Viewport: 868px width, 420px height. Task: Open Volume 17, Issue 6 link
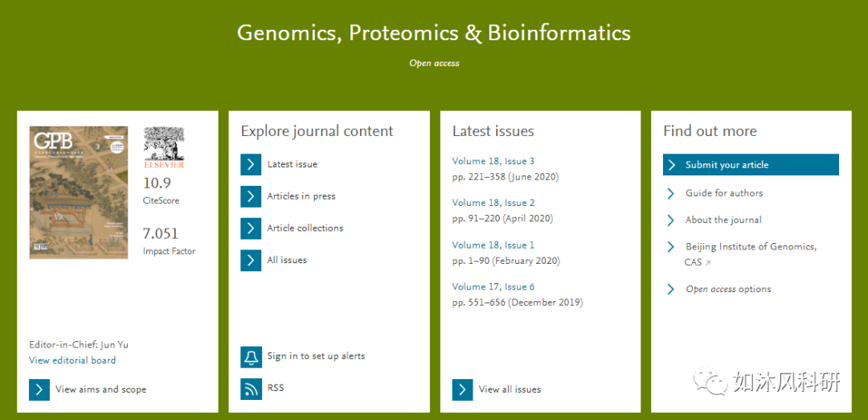[x=493, y=286]
